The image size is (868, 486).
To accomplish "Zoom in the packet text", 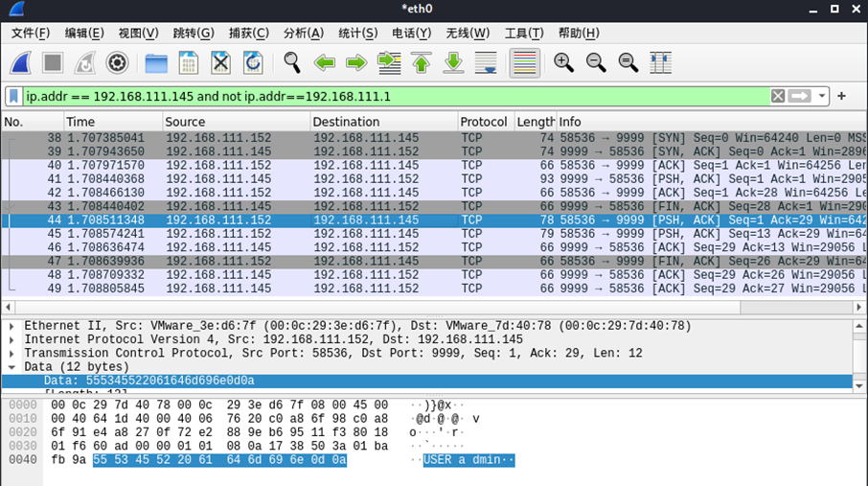I will coord(563,62).
